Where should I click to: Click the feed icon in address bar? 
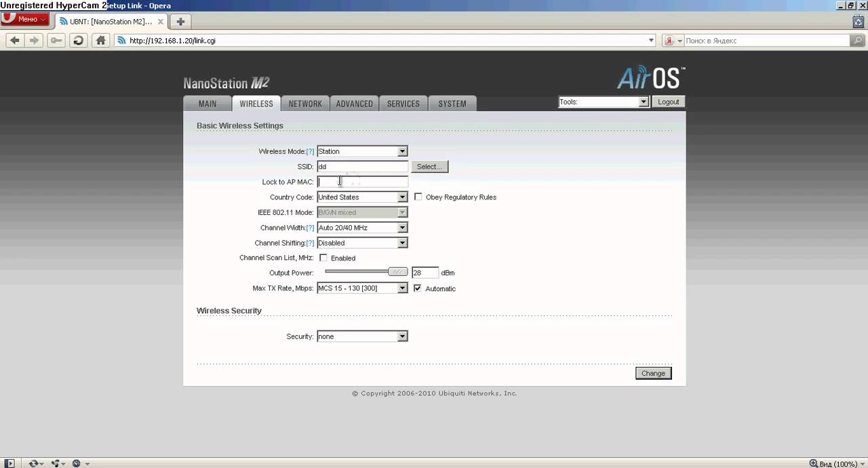(x=122, y=41)
